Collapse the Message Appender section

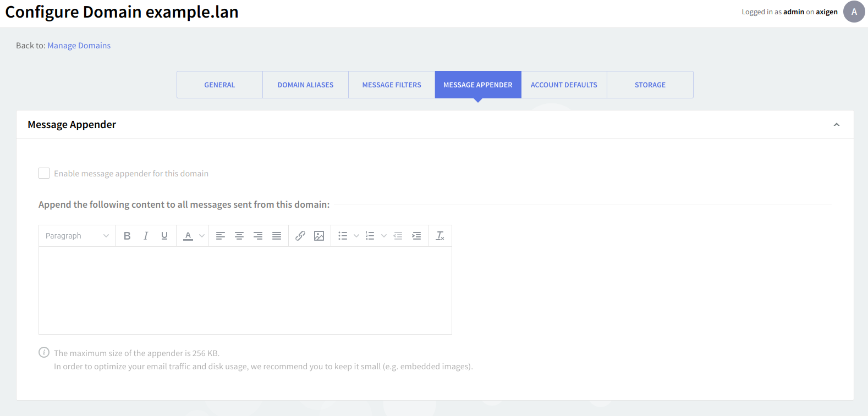point(836,125)
